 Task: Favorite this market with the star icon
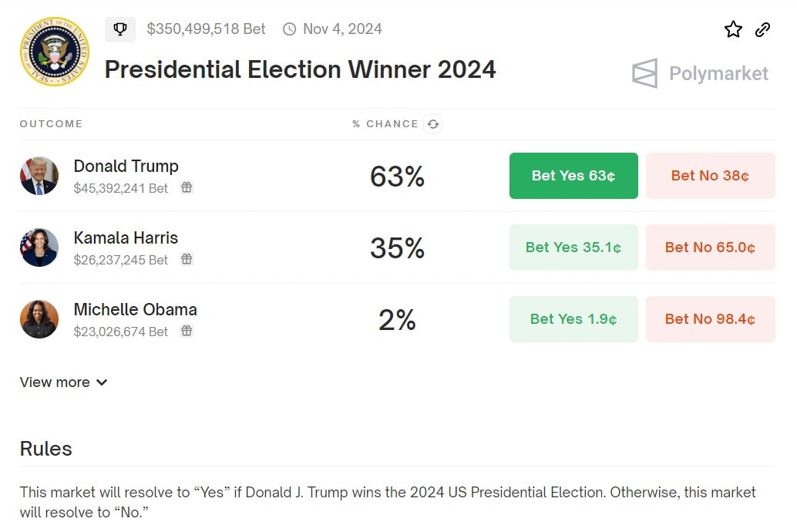pyautogui.click(x=733, y=29)
